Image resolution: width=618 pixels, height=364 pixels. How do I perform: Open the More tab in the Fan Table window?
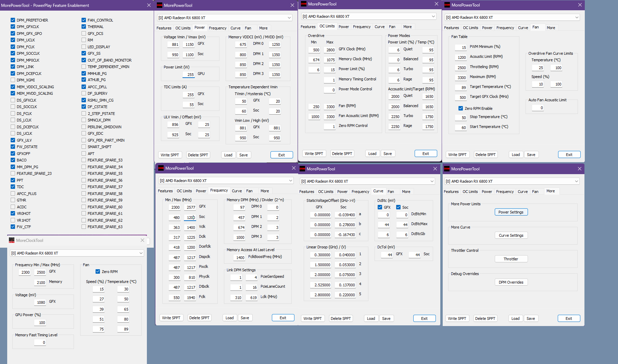[551, 28]
